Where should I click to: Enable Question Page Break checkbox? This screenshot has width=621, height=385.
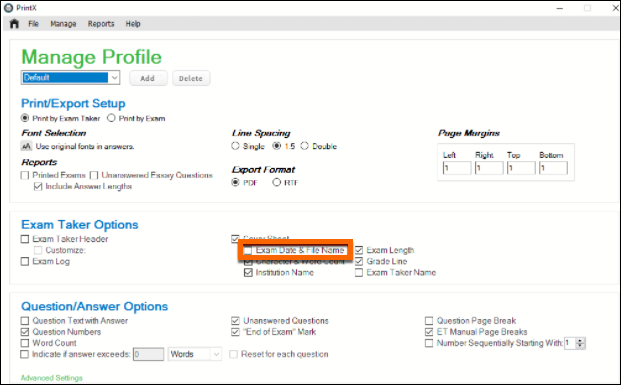coord(429,320)
